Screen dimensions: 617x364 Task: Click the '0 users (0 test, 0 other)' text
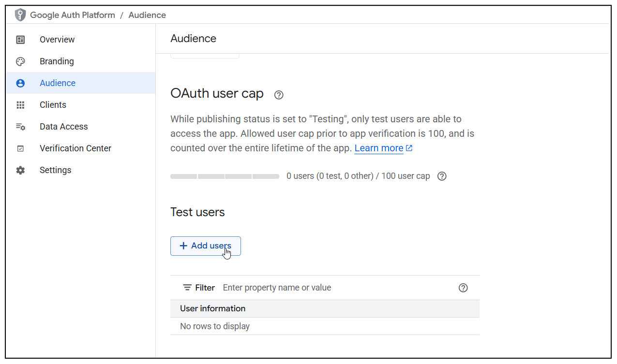(330, 176)
